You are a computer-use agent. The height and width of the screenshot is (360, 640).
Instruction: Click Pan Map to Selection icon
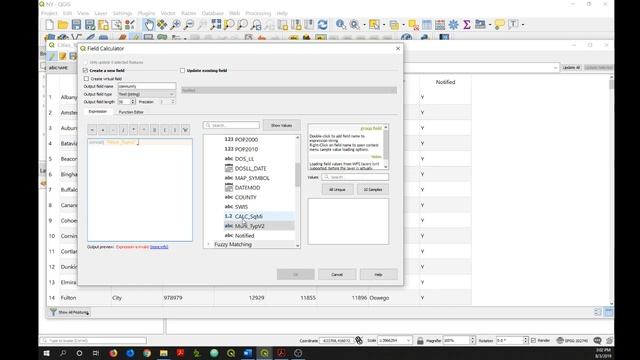click(162, 24)
